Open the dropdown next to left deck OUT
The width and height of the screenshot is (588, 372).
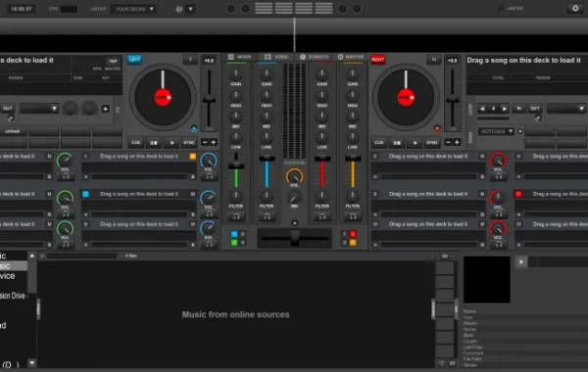pyautogui.click(x=39, y=109)
